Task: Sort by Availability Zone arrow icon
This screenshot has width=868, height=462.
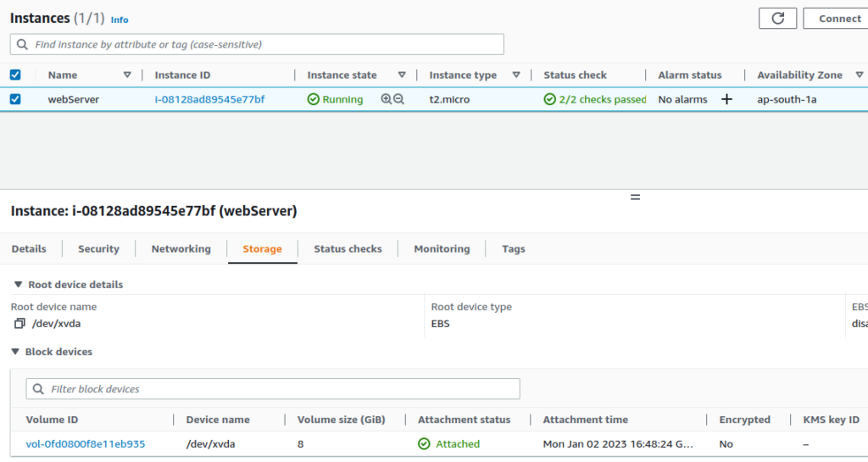Action: [x=859, y=75]
